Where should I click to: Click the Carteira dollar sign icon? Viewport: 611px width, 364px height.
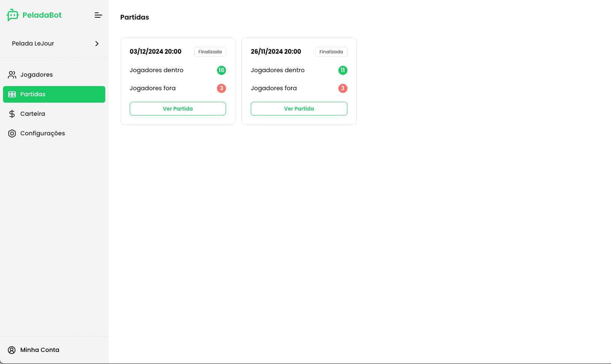click(x=12, y=114)
